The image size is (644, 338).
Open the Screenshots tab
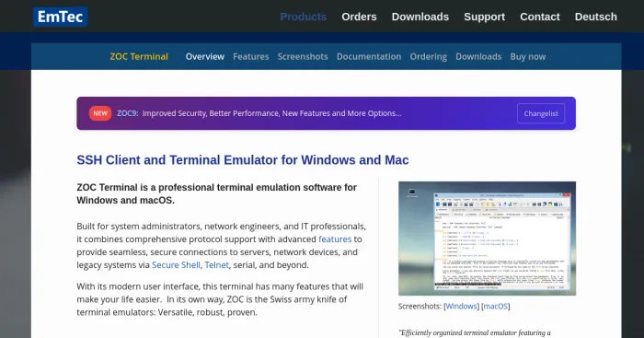303,57
